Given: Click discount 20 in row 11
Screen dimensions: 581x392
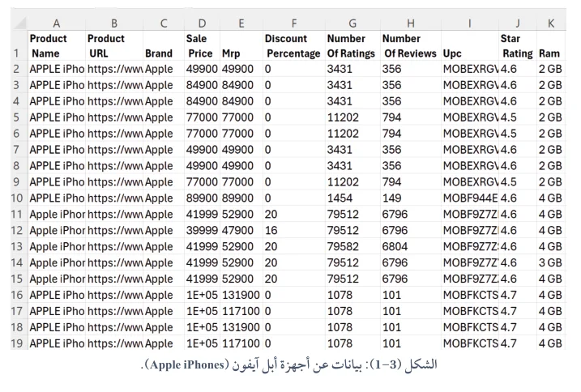Looking at the screenshot, I should coord(294,215).
